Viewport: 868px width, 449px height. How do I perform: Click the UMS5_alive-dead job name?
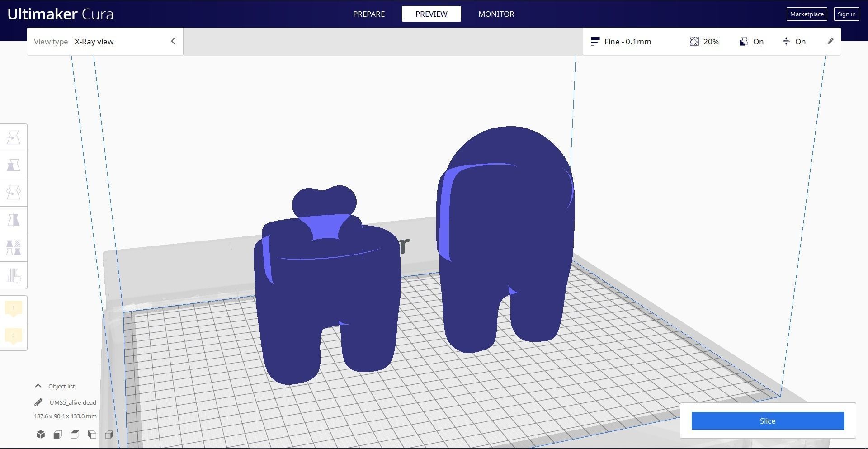coord(73,402)
